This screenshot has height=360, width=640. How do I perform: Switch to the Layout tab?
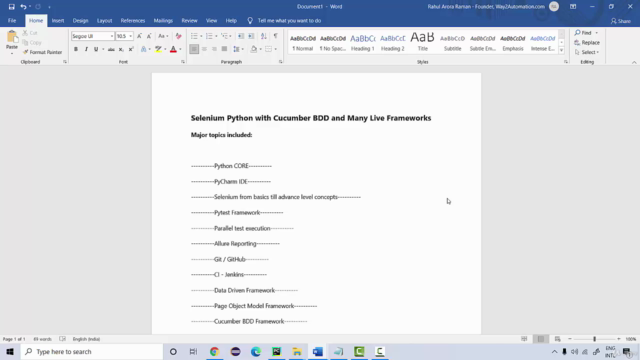104,21
